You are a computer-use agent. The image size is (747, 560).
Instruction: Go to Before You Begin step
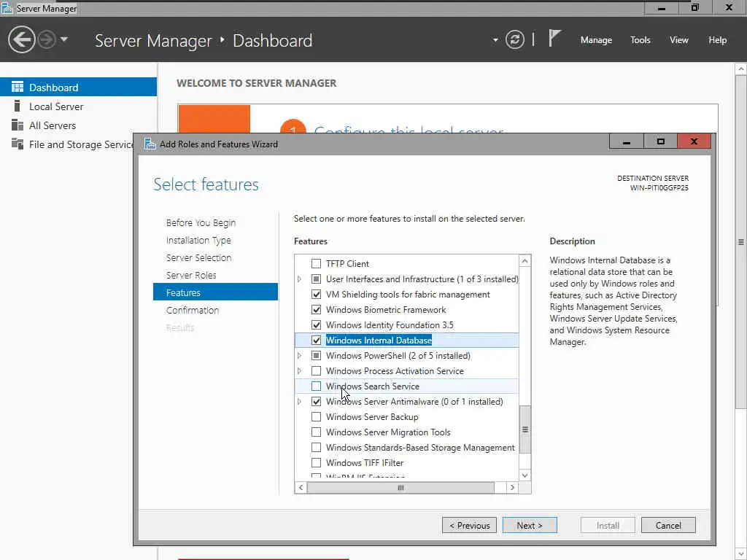click(x=201, y=223)
